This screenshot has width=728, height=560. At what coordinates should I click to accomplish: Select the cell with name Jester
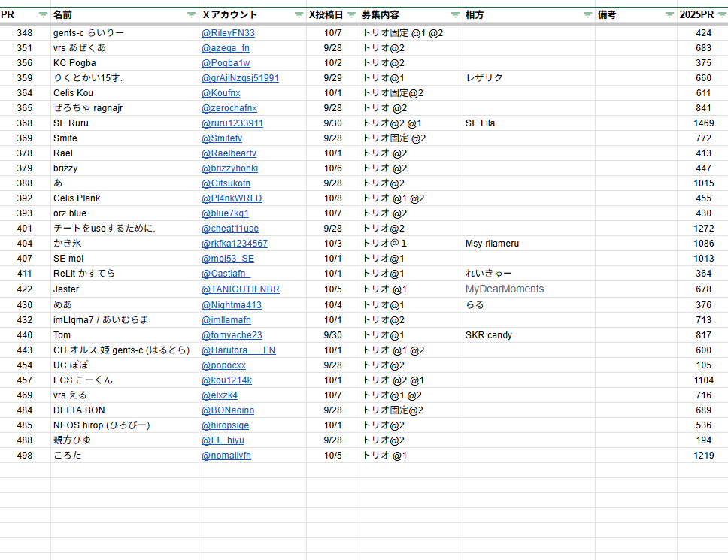[x=125, y=289]
